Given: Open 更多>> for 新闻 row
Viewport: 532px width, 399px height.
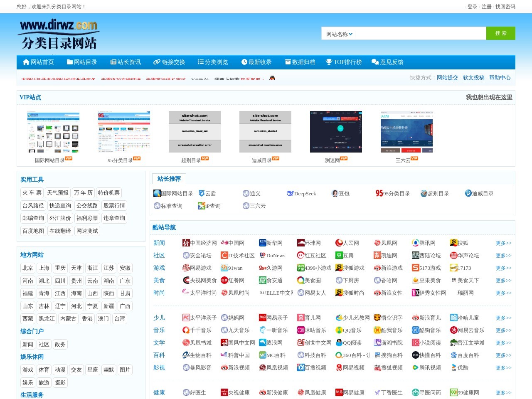Looking at the screenshot, I should pyautogui.click(x=503, y=243).
